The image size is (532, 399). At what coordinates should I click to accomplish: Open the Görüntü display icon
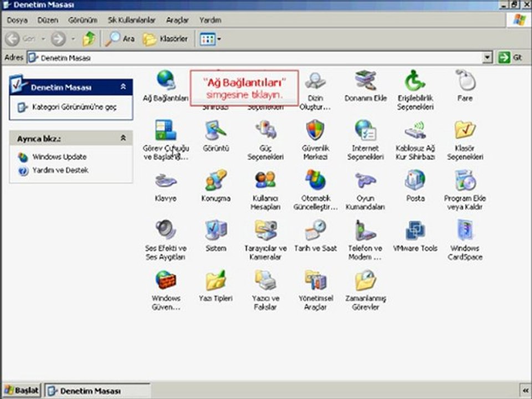pyautogui.click(x=216, y=130)
